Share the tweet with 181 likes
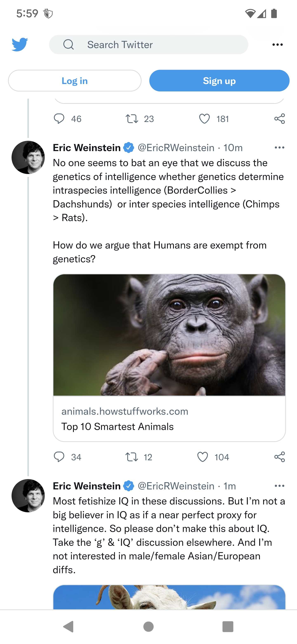 (x=279, y=119)
